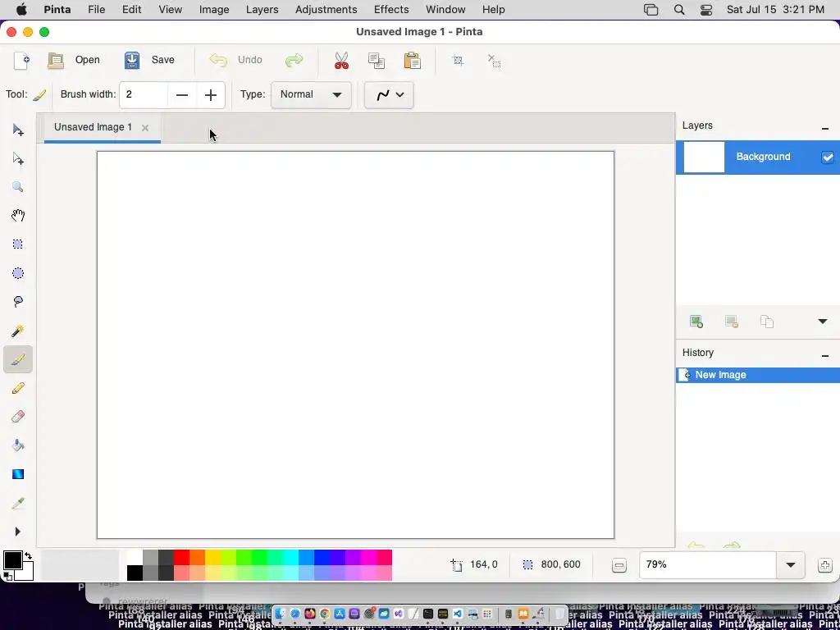Select the Eraser tool

click(x=18, y=417)
